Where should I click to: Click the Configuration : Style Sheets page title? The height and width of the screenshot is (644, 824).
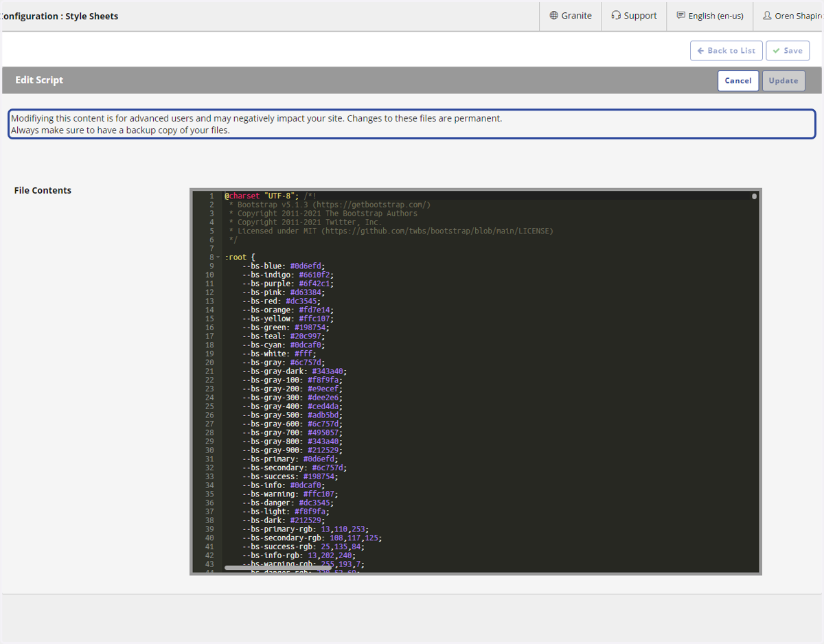(59, 16)
